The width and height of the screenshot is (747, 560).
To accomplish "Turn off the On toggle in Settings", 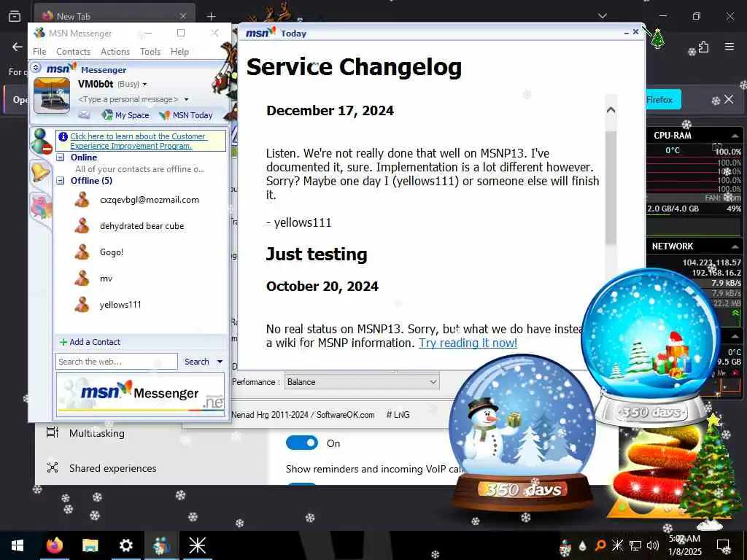I will (x=301, y=443).
